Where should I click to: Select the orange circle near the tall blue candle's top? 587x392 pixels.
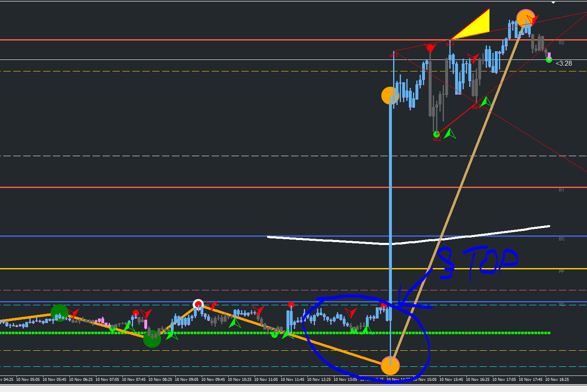click(390, 95)
